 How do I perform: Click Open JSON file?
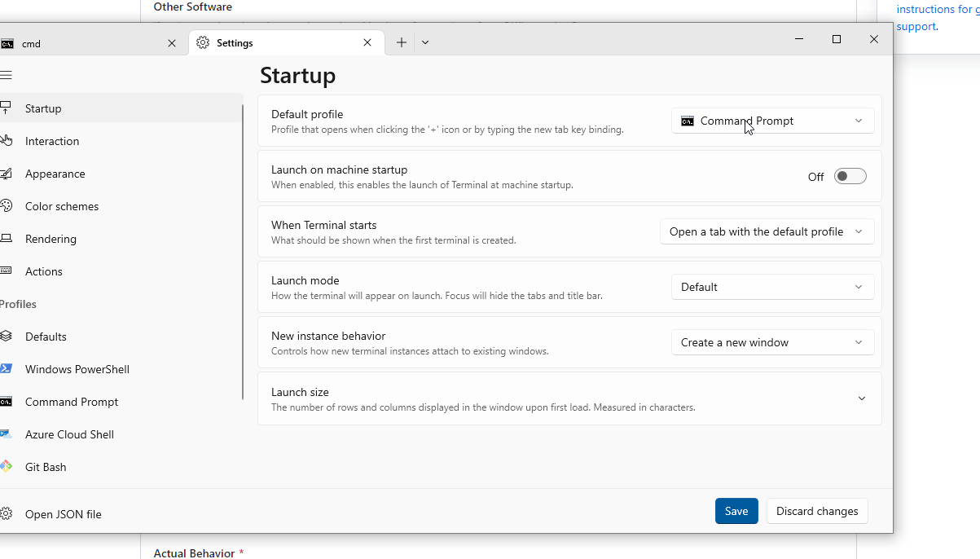pos(121,514)
